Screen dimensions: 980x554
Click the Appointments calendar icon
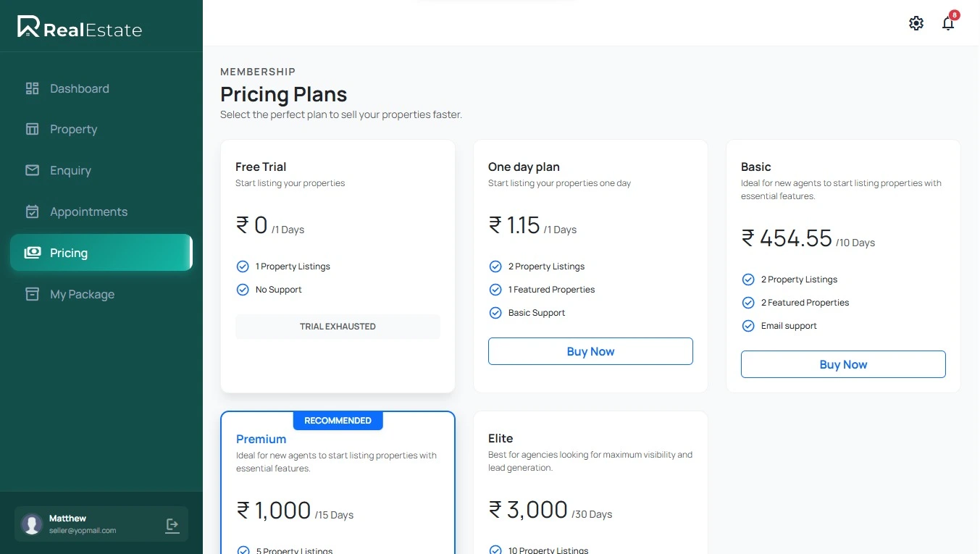(32, 211)
